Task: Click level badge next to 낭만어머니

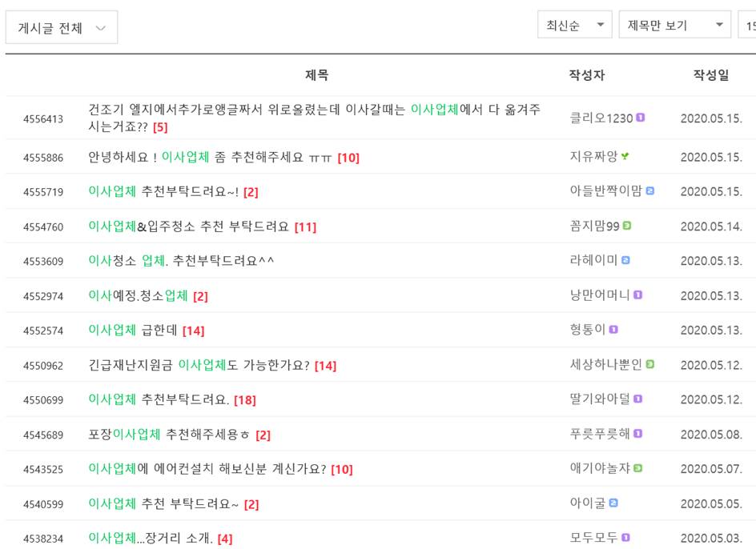Action: (637, 295)
